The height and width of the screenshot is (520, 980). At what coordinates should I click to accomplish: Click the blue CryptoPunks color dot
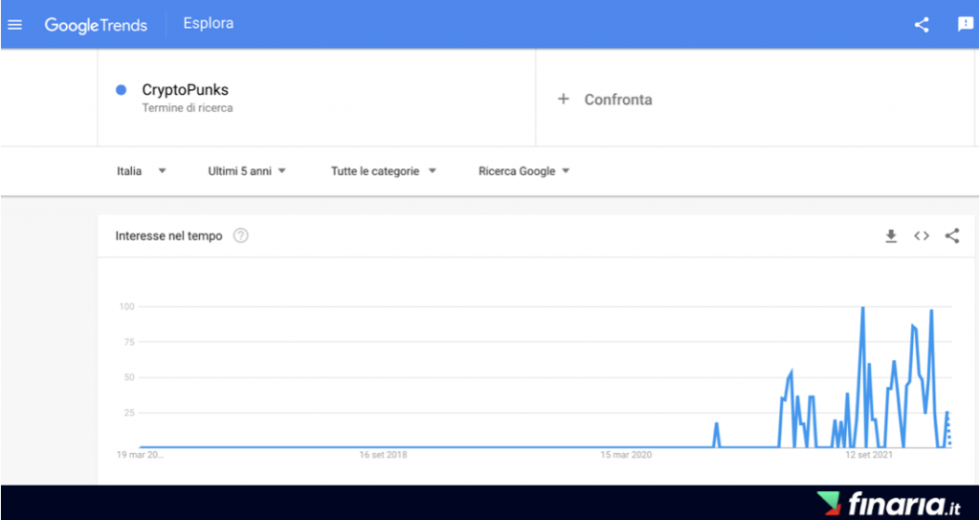click(122, 90)
